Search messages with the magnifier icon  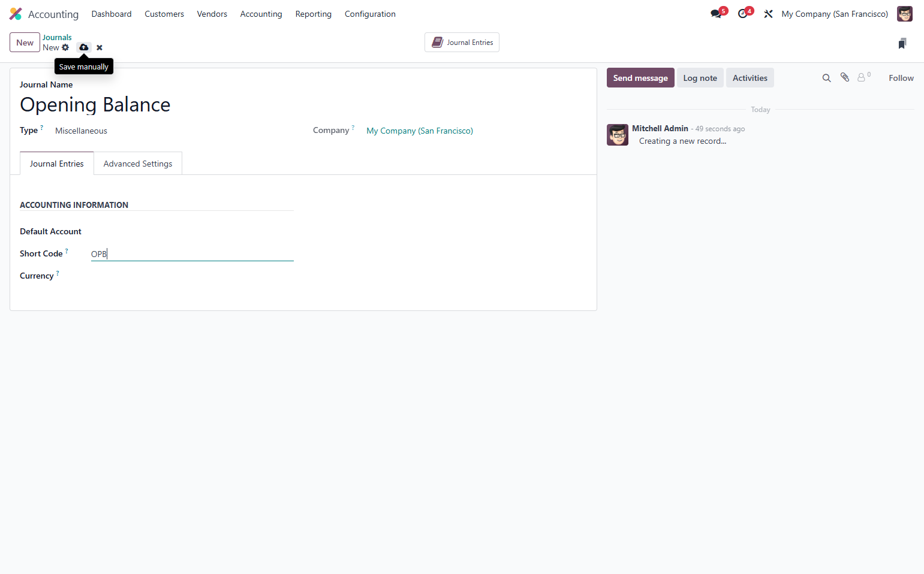click(x=826, y=78)
